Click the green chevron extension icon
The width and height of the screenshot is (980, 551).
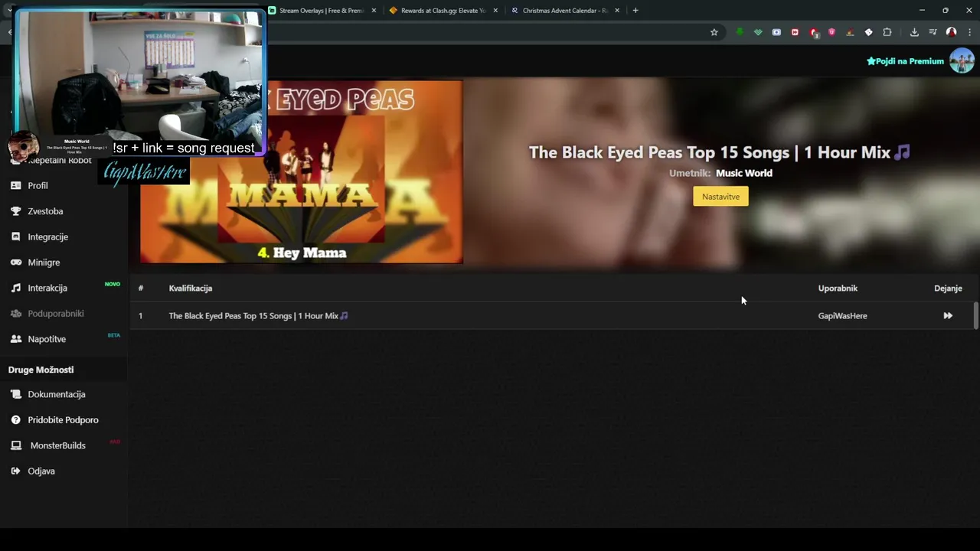click(758, 32)
